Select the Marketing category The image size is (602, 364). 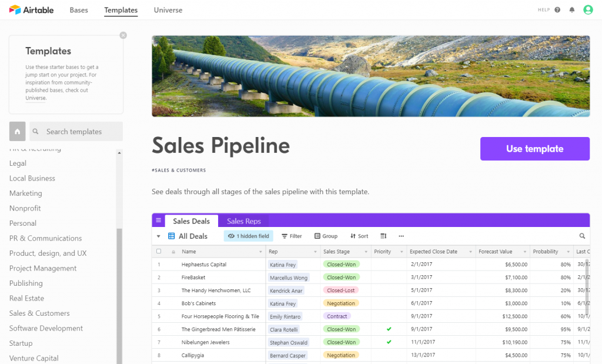tap(26, 193)
